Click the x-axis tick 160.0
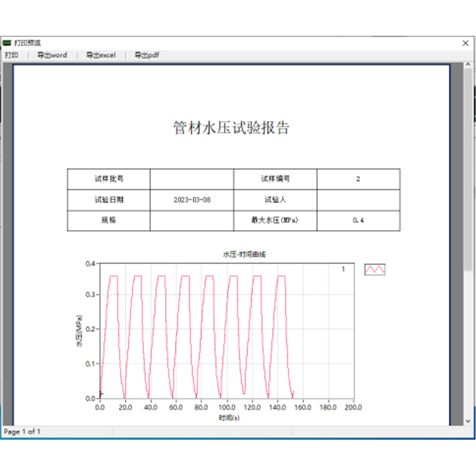This screenshot has height=476, width=476. (303, 408)
